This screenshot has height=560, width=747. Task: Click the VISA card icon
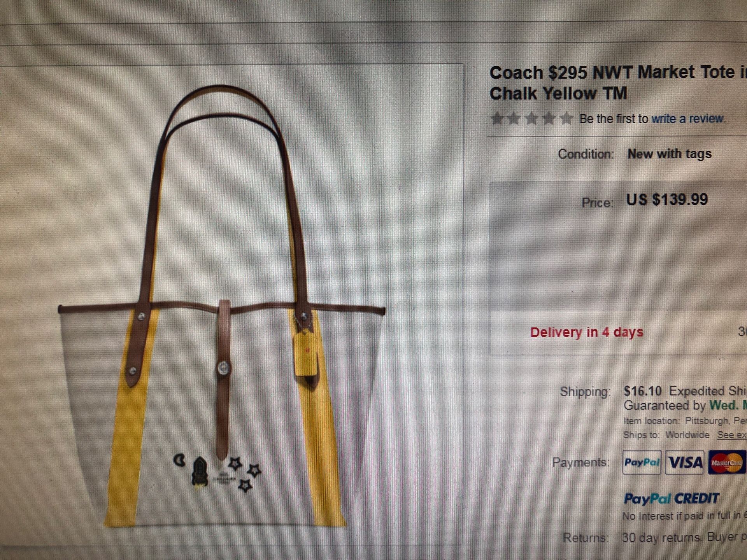(x=685, y=463)
